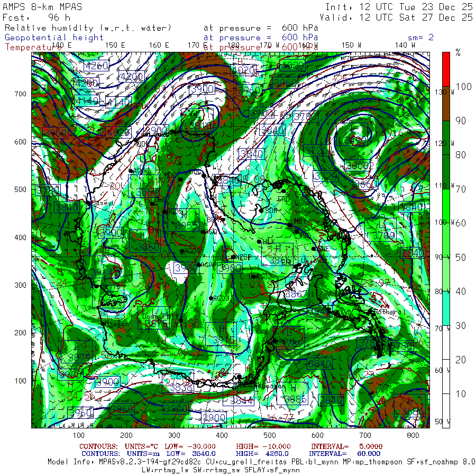Image resolution: width=476 pixels, height=476 pixels.
Task: Click 'Relative humidity (w.r.t. water)' field label
Action: point(88,28)
